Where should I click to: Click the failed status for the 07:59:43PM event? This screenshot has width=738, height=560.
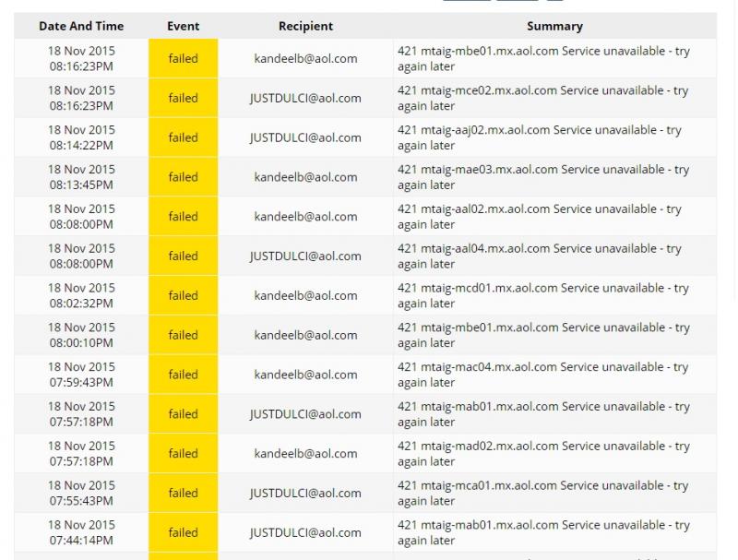click(x=183, y=375)
